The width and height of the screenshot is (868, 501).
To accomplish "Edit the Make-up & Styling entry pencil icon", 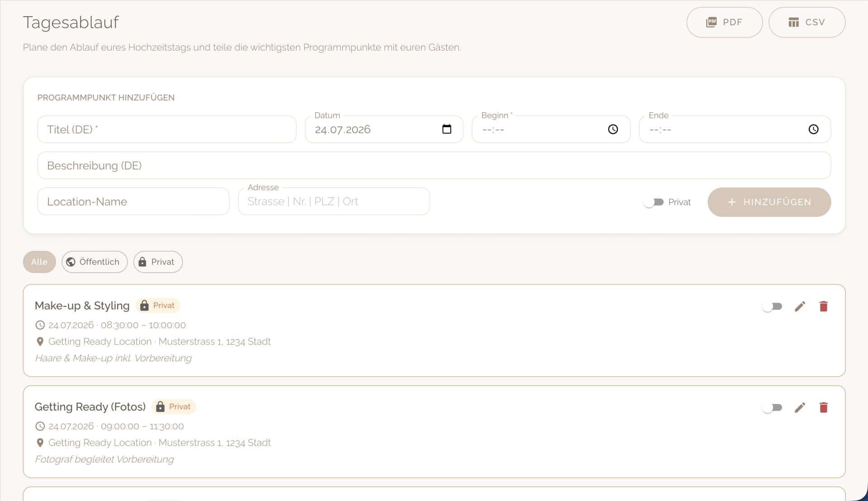I will [800, 307].
